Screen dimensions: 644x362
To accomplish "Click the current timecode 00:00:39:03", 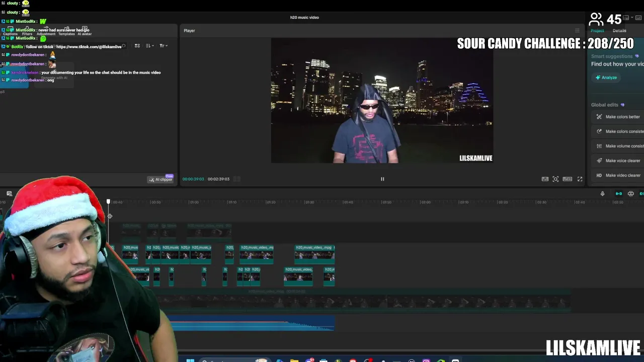I will (x=193, y=179).
